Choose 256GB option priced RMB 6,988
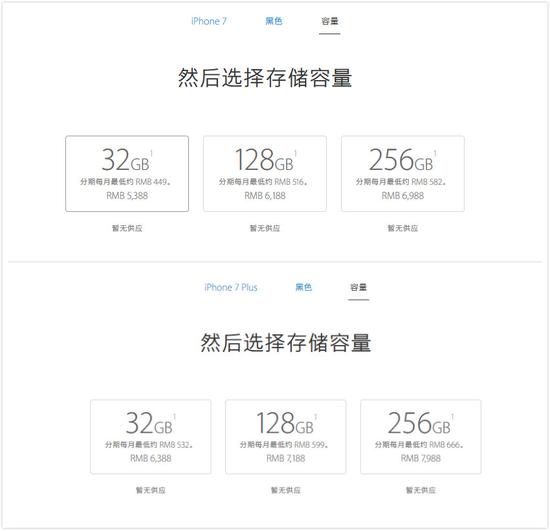The width and height of the screenshot is (550, 531). [x=403, y=174]
